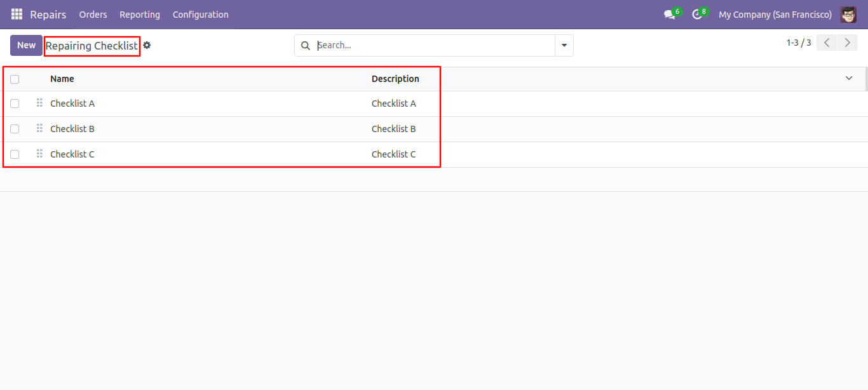Screen dimensions: 868x390
Task: Grab the drag handle of Checklist C
Action: click(39, 154)
